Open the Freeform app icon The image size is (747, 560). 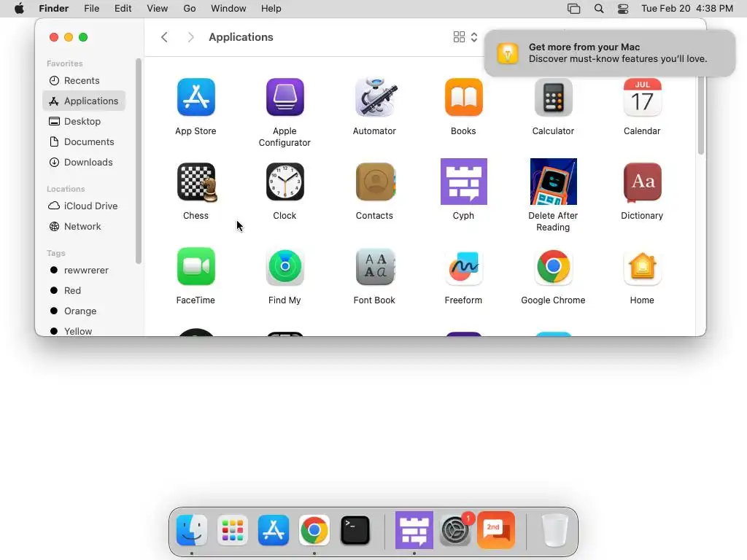(x=463, y=266)
